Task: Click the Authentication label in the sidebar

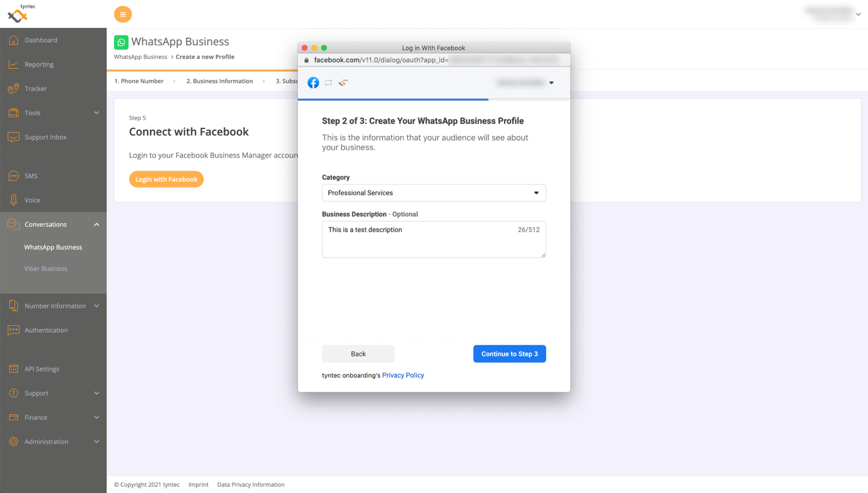Action: (x=46, y=330)
